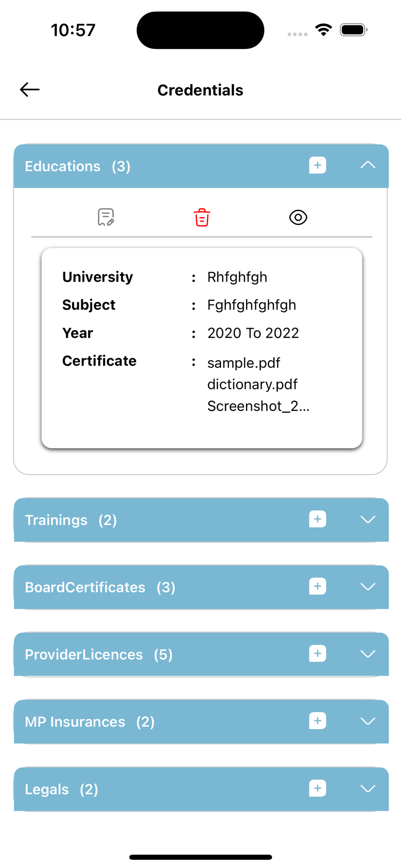
Task: Tap the Wi-Fi status icon
Action: (324, 30)
